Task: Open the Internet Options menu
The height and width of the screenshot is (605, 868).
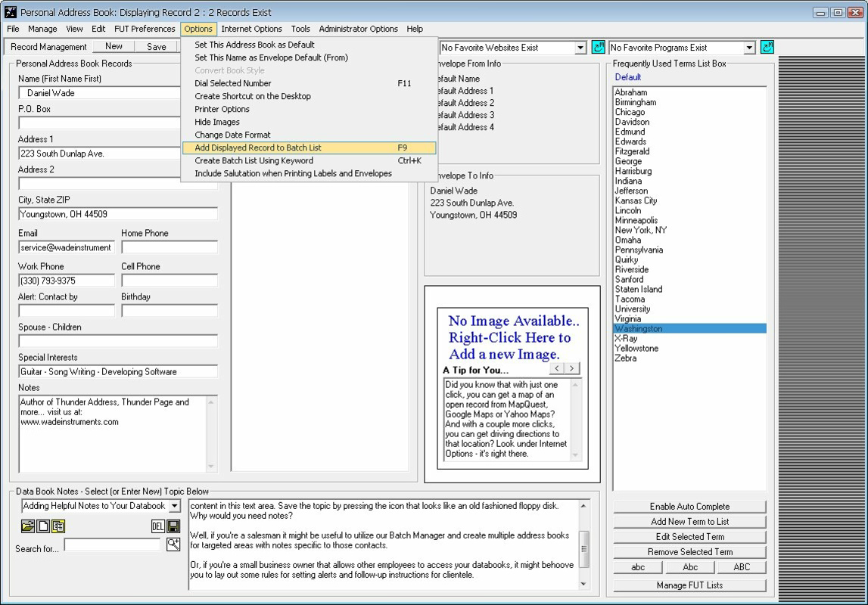Action: click(x=251, y=29)
